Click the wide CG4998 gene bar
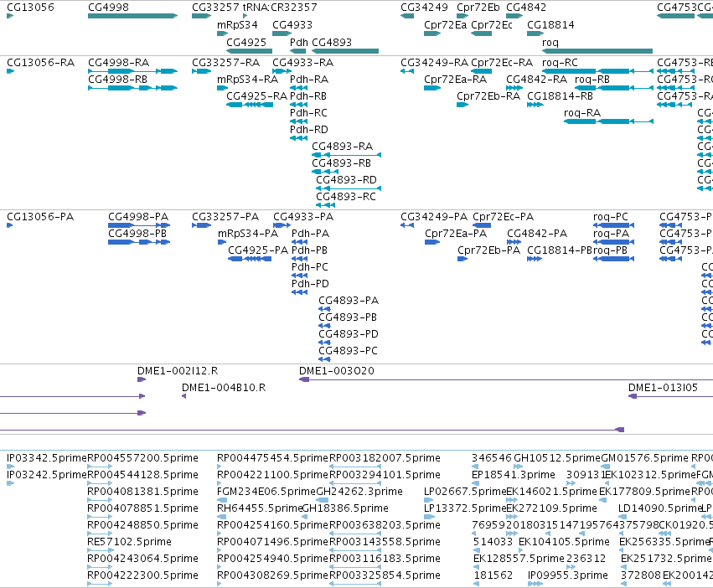 tap(132, 16)
